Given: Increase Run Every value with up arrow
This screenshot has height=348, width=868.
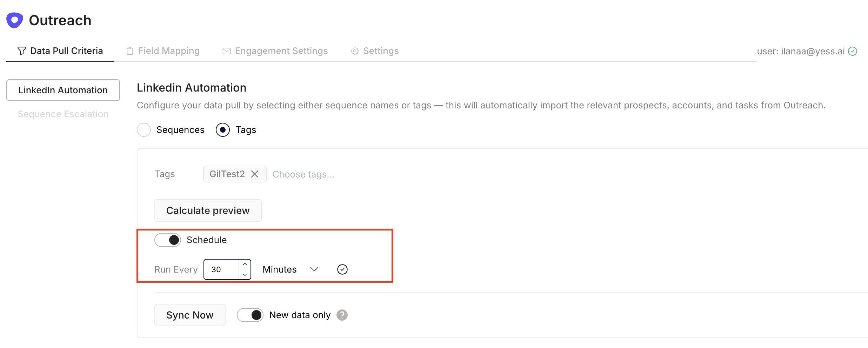Looking at the screenshot, I should pos(245,265).
